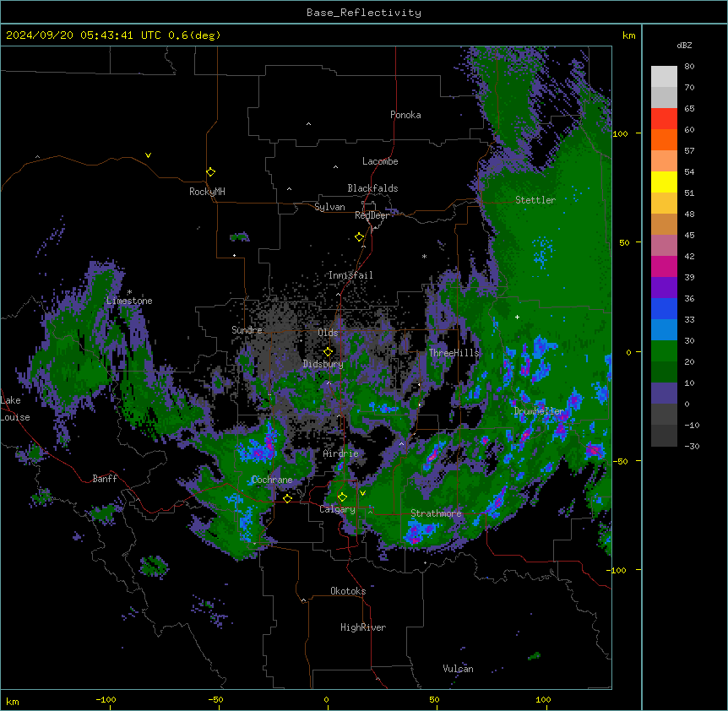Screen dimensions: 728x711
Task: Click the Sylvan label
Action: 329,207
